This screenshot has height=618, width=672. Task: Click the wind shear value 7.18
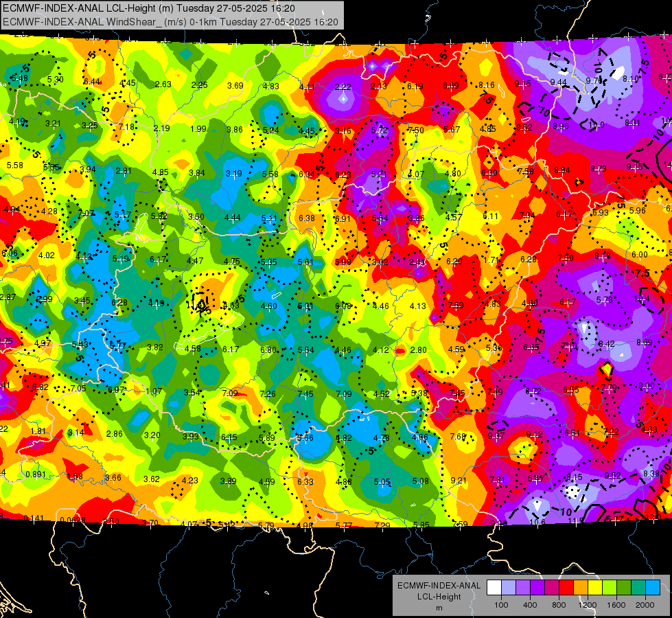(x=126, y=126)
